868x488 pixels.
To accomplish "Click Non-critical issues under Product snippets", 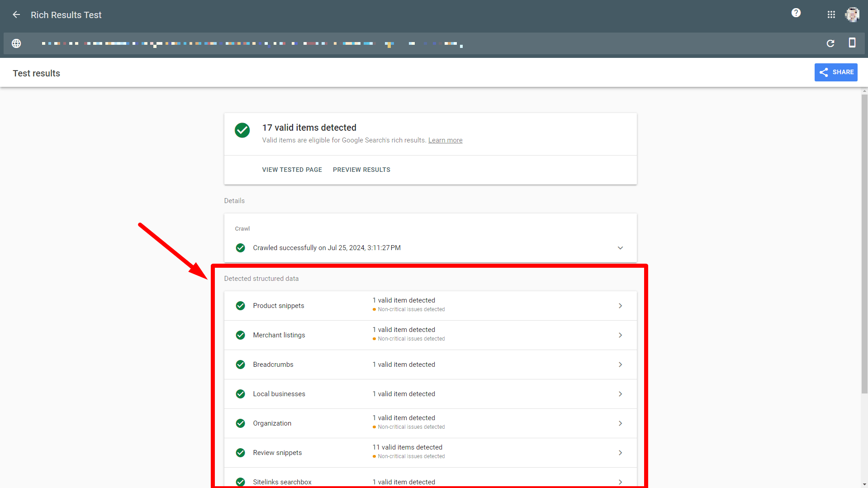I will [x=411, y=309].
